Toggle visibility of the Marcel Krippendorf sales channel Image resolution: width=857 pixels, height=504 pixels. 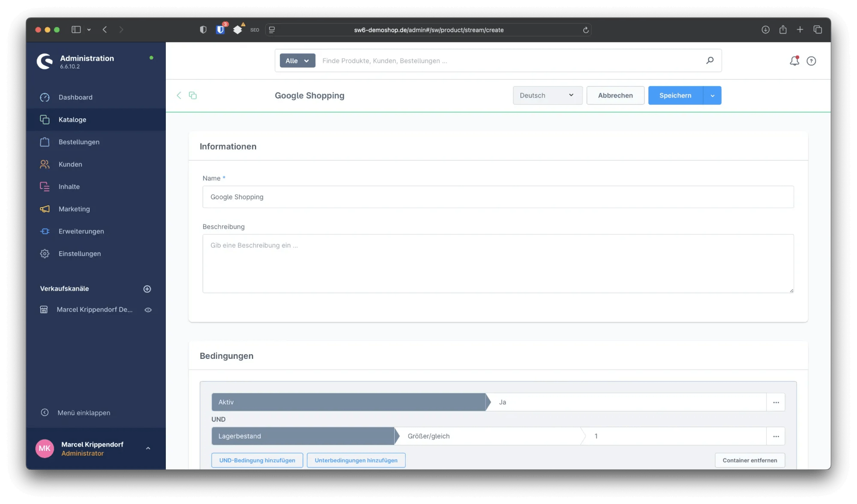point(148,310)
